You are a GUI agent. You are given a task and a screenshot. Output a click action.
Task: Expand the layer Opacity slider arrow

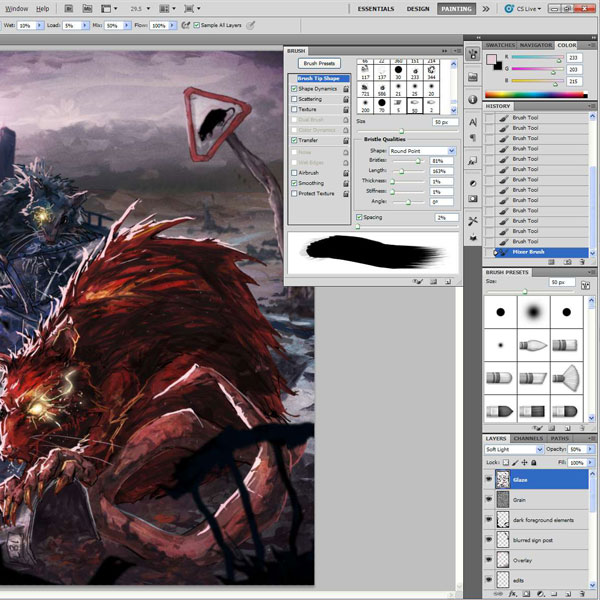click(x=592, y=450)
